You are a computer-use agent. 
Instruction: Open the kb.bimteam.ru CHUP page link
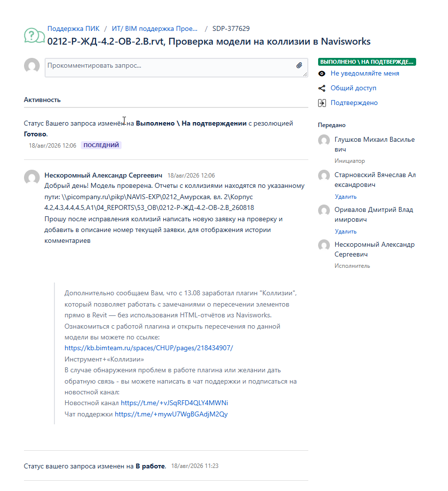click(149, 348)
